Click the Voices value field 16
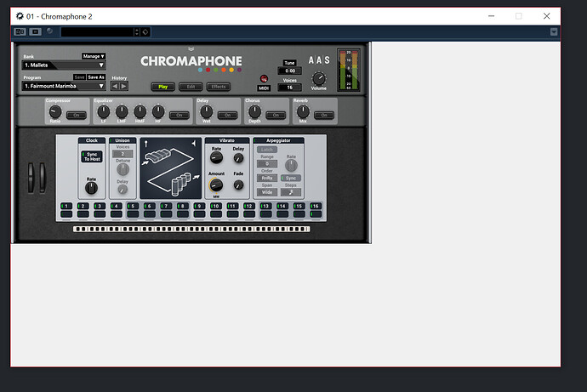This screenshot has width=587, height=392. pos(290,88)
